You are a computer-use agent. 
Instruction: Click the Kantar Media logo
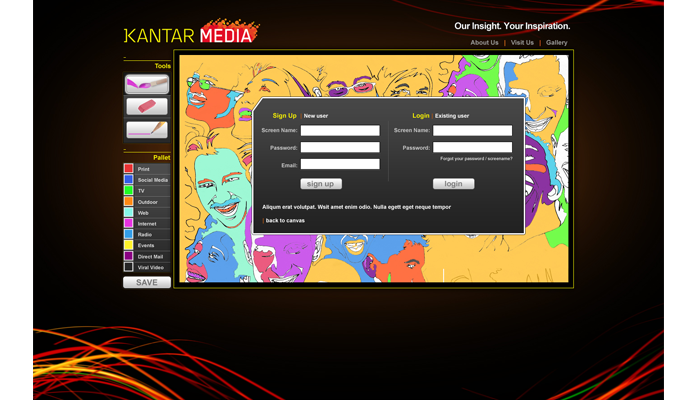point(189,34)
